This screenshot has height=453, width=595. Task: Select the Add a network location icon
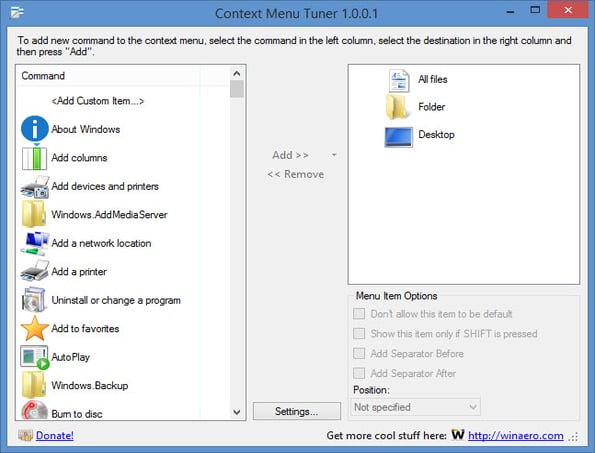click(x=35, y=243)
